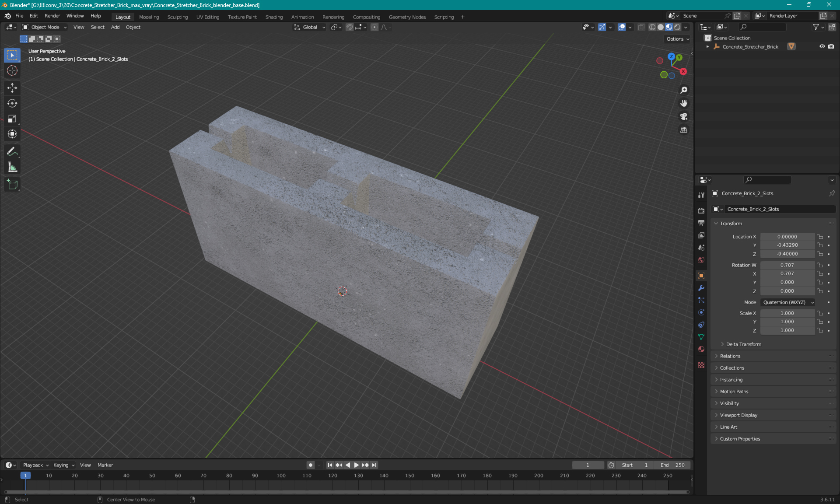
Task: Activate the Cursor tool
Action: pyautogui.click(x=12, y=70)
